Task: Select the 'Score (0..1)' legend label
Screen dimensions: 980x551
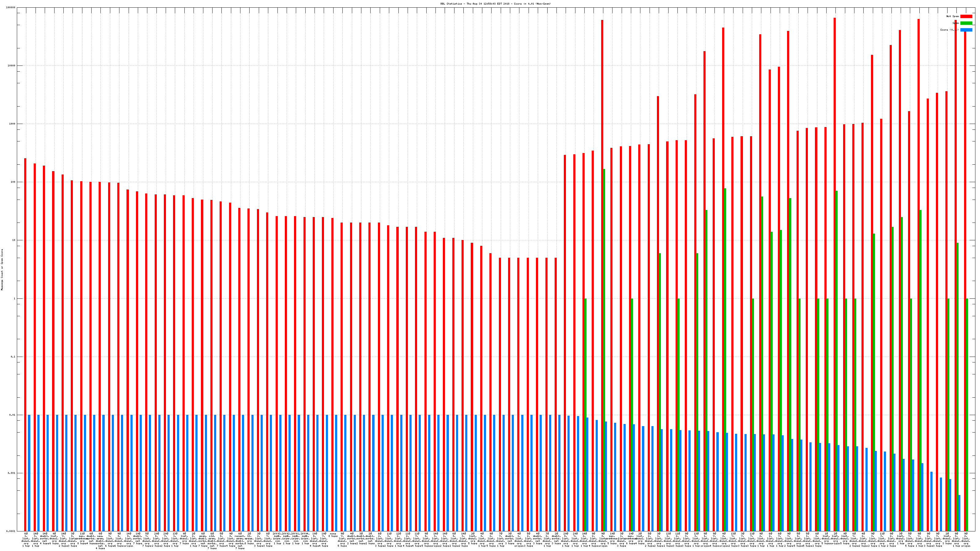Action: pos(949,30)
